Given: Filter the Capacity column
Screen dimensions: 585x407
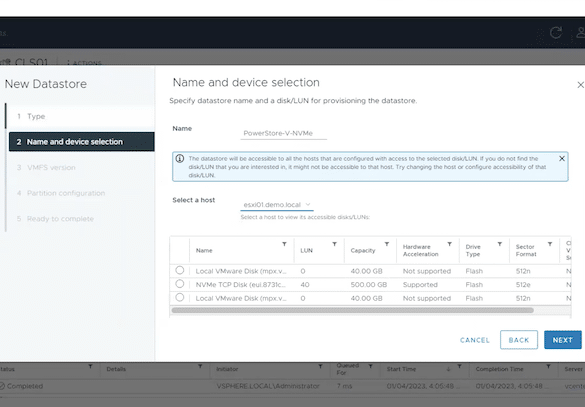Looking at the screenshot, I should coord(387,244).
